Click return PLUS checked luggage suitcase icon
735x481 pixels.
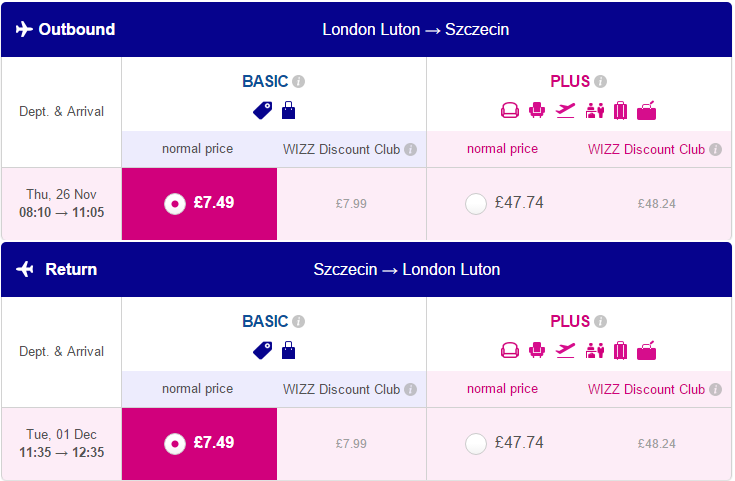pyautogui.click(x=620, y=351)
